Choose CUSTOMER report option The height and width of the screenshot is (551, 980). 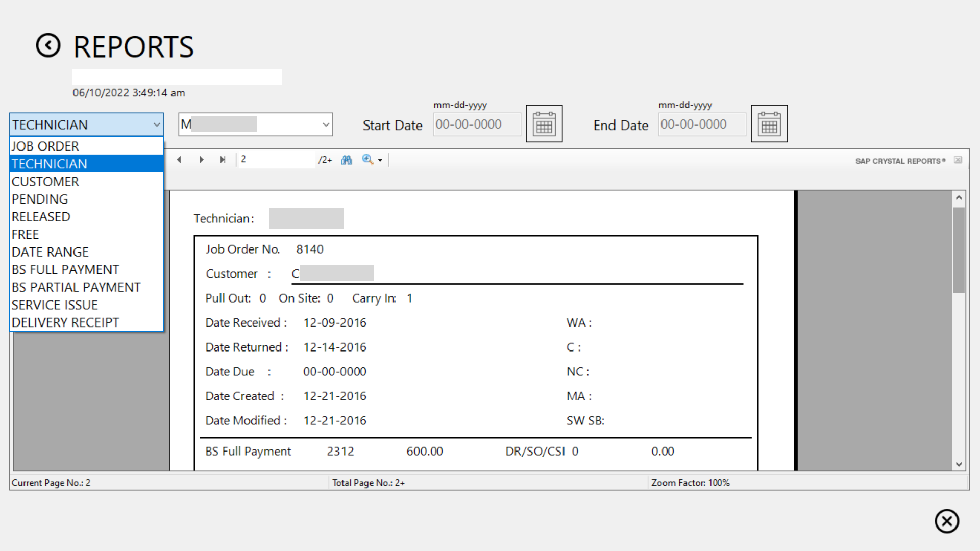pyautogui.click(x=45, y=182)
